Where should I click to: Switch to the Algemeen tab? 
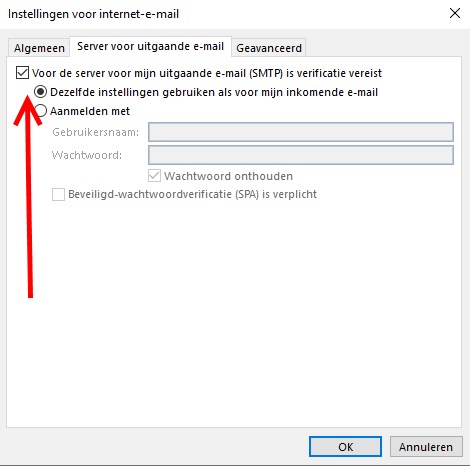39,48
